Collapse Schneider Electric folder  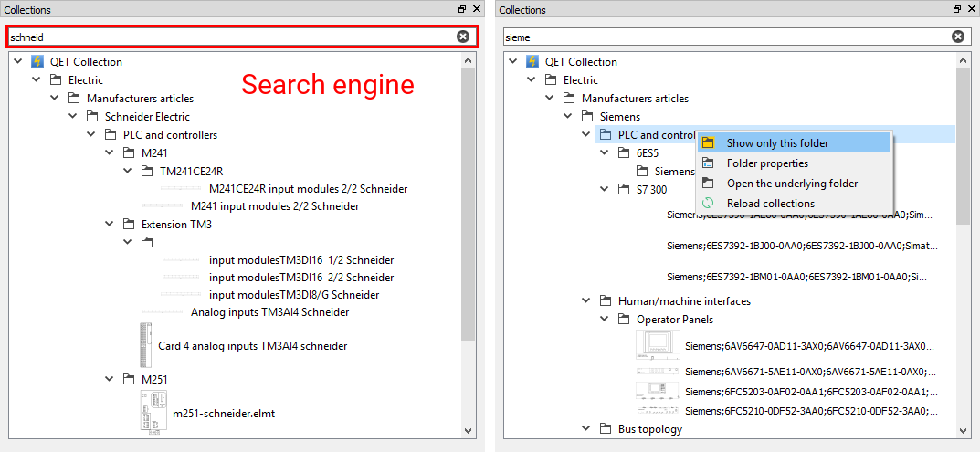point(73,116)
